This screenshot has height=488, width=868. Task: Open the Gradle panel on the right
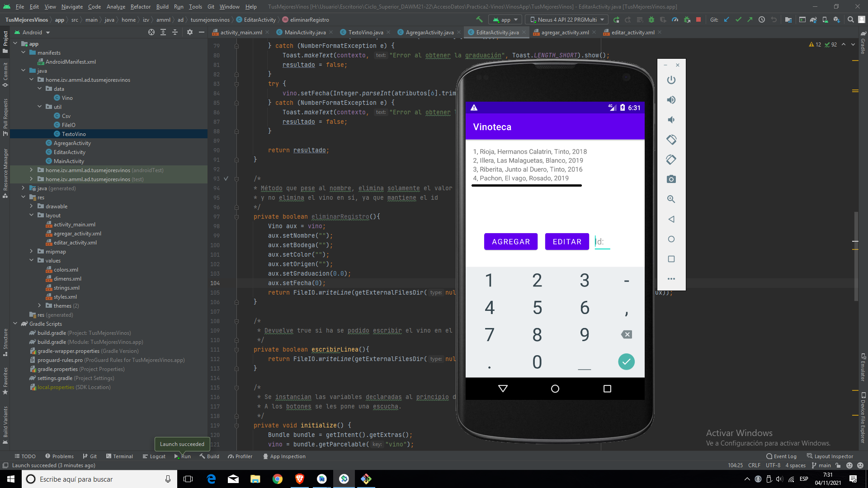tap(863, 43)
